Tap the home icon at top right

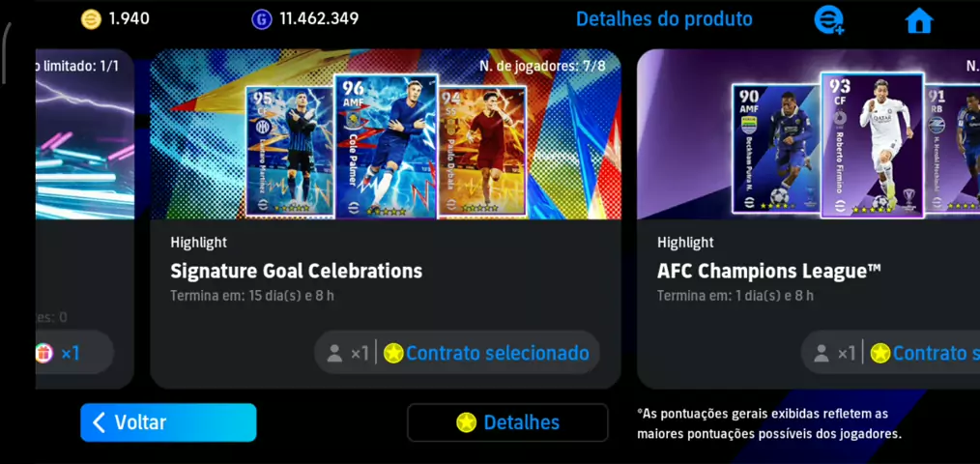coord(919,20)
